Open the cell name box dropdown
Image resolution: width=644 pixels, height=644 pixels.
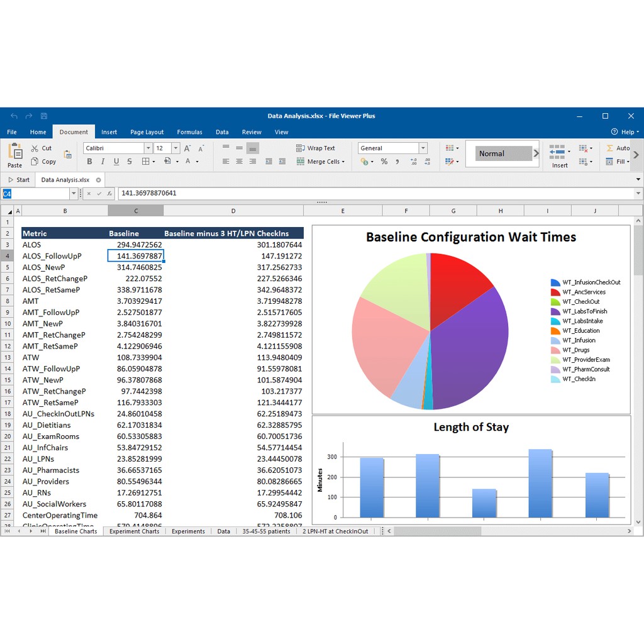pyautogui.click(x=74, y=194)
